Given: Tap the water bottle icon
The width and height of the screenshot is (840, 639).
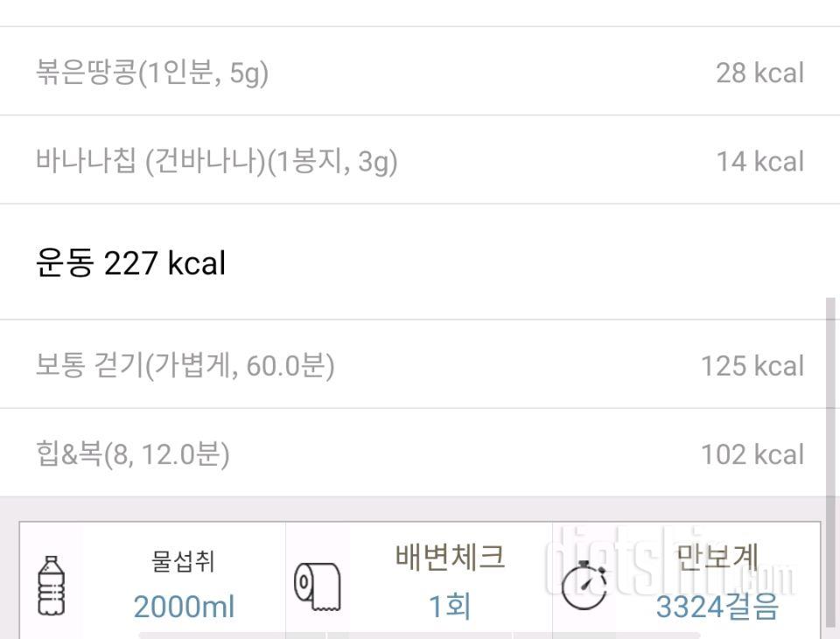Looking at the screenshot, I should coord(52,584).
